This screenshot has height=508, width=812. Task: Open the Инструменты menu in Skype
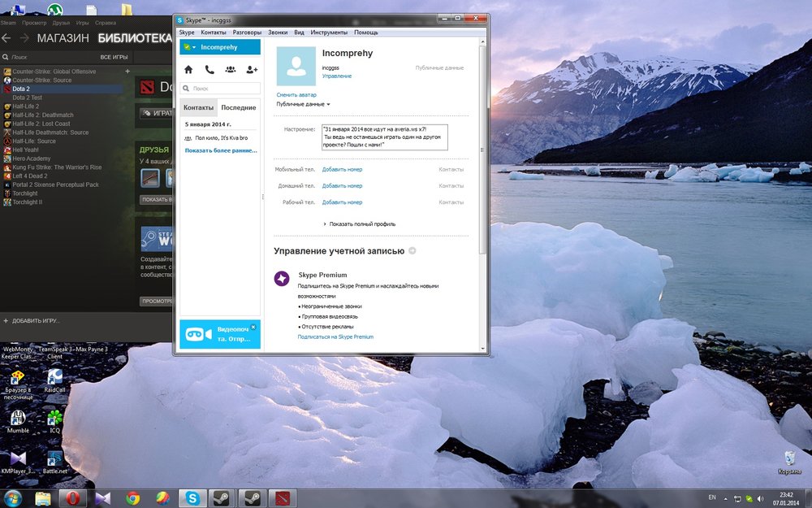tap(328, 33)
